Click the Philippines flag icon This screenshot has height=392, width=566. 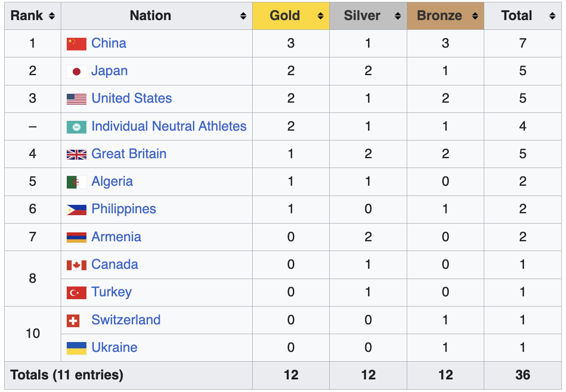click(x=77, y=210)
